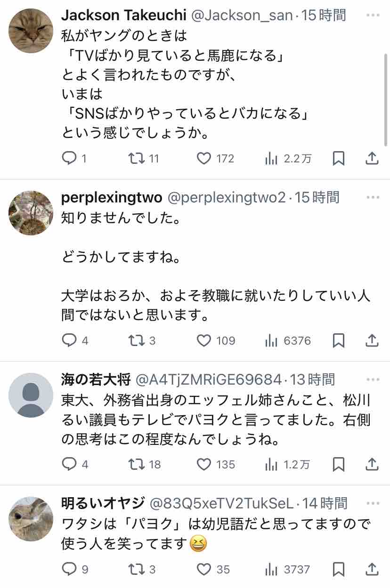Retweet 海の若大将's post
The height and width of the screenshot is (588, 390).
[x=137, y=465]
